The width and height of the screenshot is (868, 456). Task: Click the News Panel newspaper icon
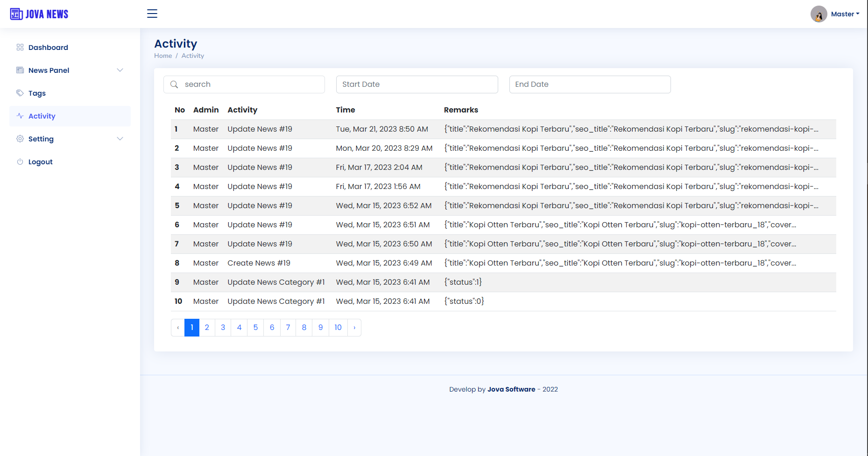click(20, 70)
